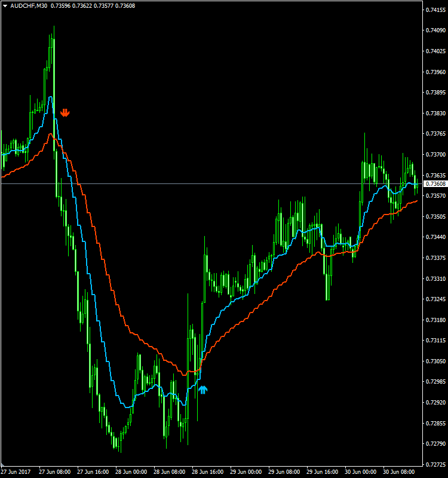Click the 0.72790 price scale label

[x=435, y=443]
